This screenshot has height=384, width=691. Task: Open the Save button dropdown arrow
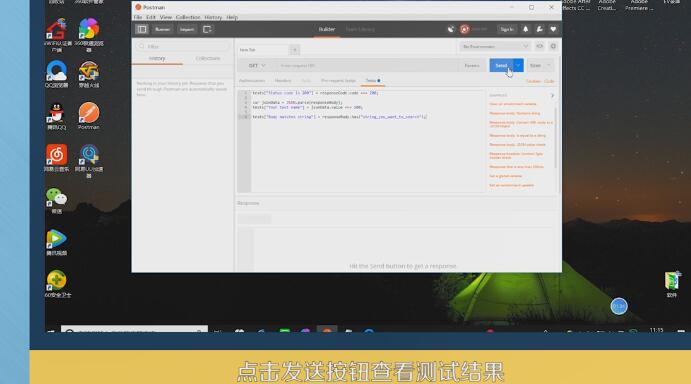(x=549, y=66)
